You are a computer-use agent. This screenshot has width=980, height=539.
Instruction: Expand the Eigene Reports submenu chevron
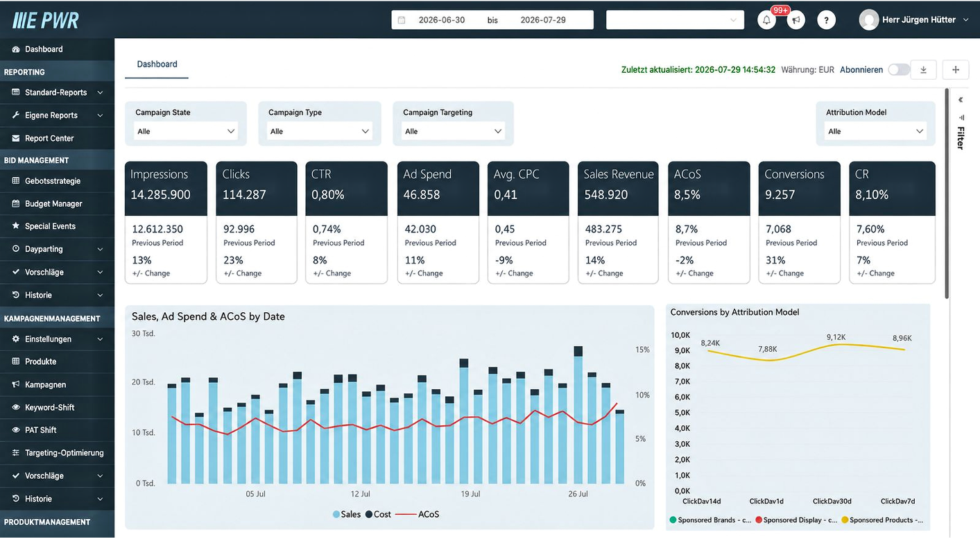click(x=100, y=115)
